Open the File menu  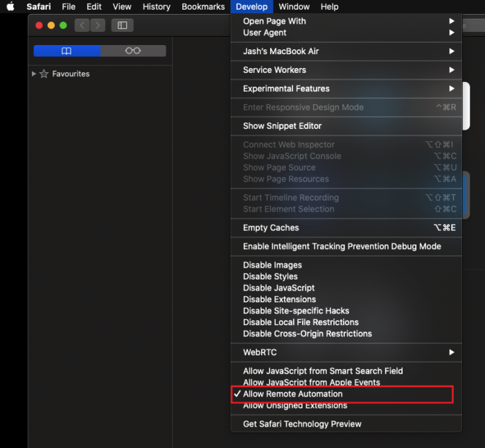coord(69,6)
